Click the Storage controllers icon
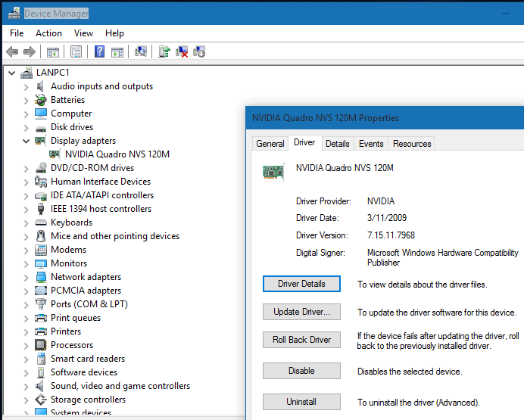The width and height of the screenshot is (524, 420). point(41,400)
